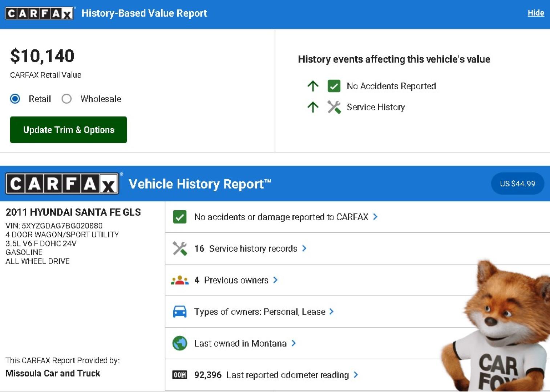The height and width of the screenshot is (392, 550).
Task: Click the green check icon beside No Accidents Reported
Action: tap(334, 86)
